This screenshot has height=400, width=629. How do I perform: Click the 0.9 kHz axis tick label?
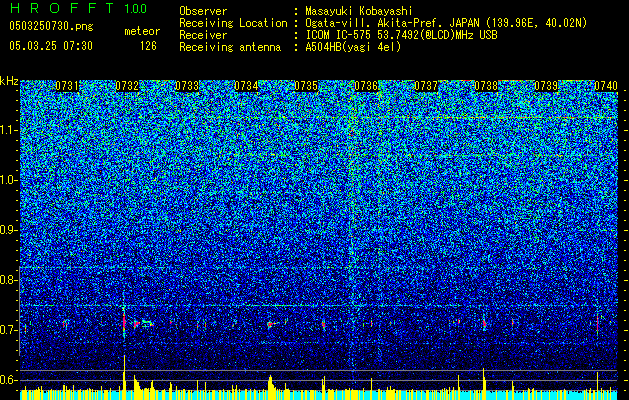pyautogui.click(x=8, y=230)
